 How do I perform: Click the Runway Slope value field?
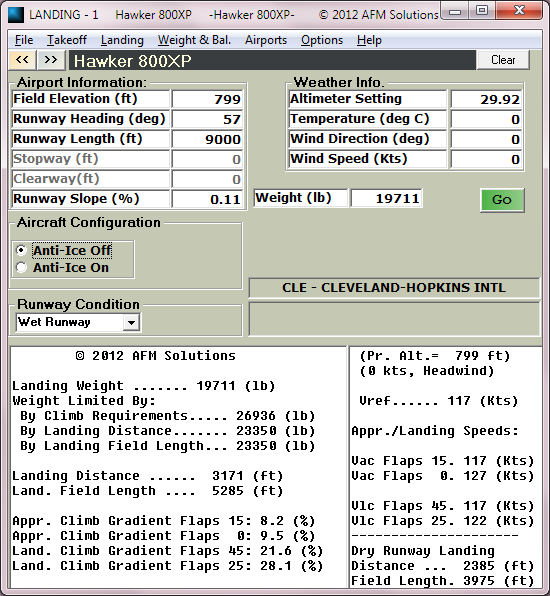pos(207,199)
